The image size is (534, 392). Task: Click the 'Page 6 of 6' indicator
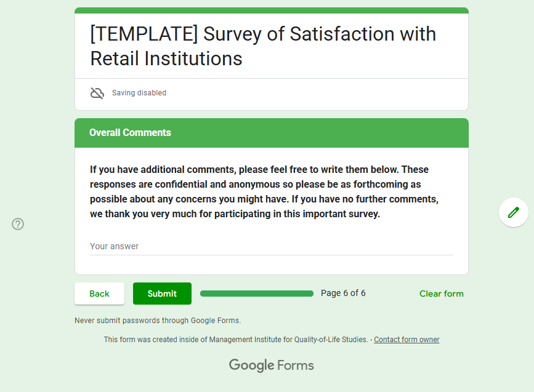click(x=343, y=293)
